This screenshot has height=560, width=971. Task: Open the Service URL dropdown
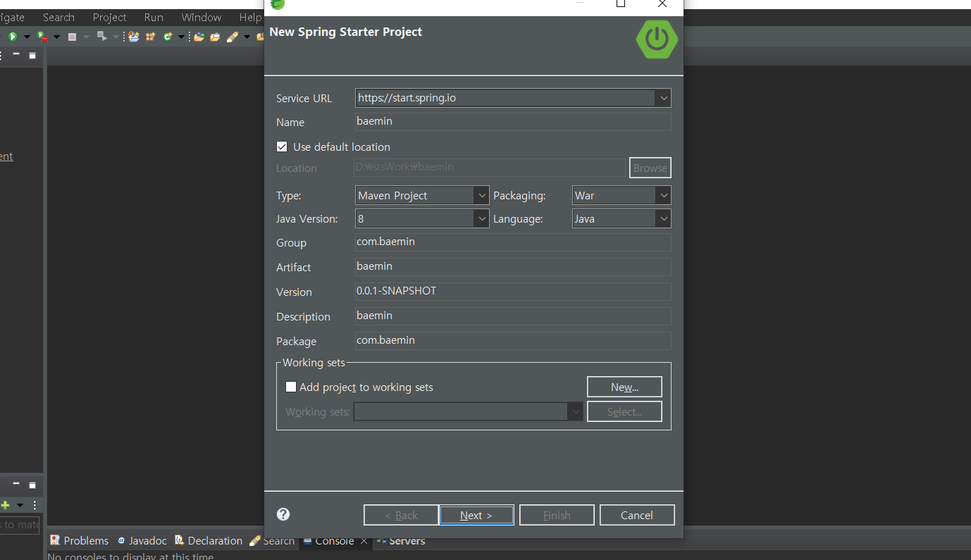[663, 98]
